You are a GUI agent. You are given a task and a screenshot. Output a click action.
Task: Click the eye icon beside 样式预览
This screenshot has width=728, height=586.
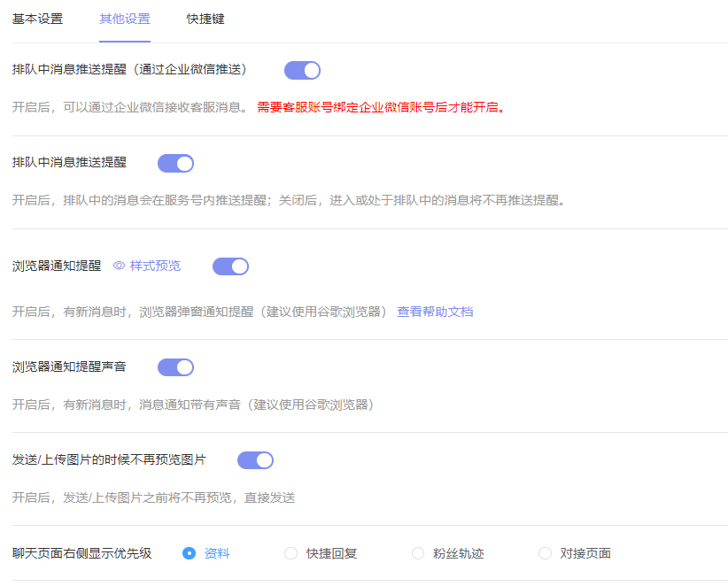[119, 266]
